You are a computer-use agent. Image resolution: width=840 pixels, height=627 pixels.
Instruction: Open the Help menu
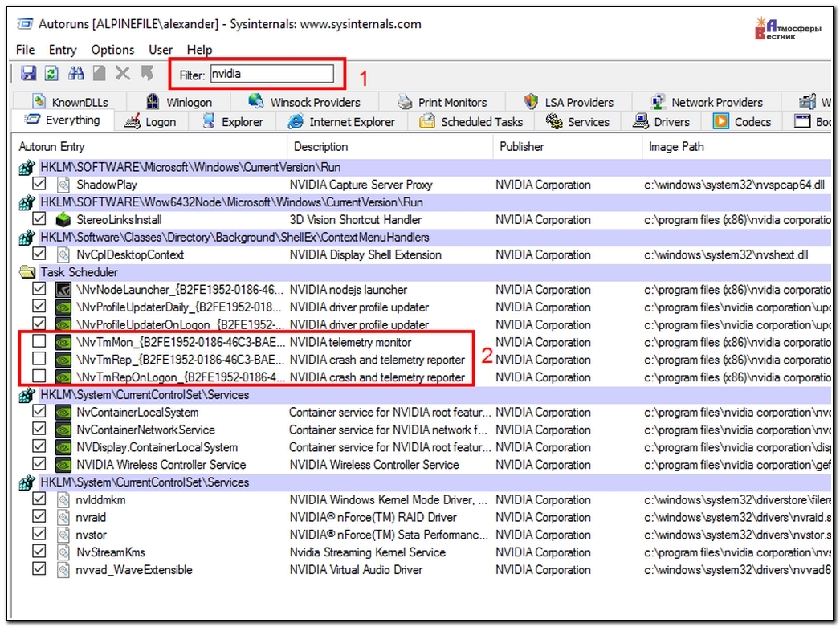click(199, 50)
